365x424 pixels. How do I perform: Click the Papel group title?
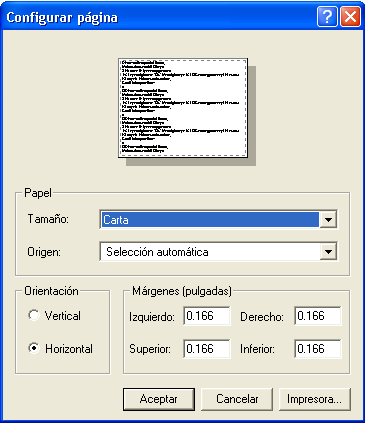[38, 193]
